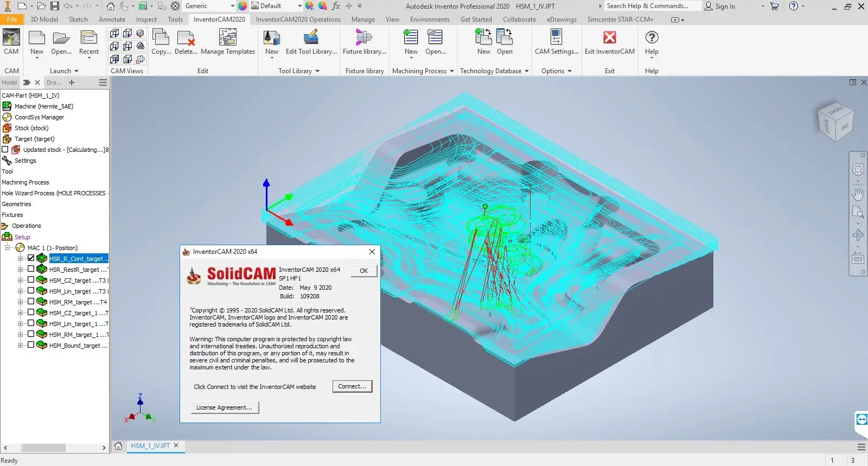Open the fx parameters dialog
868x466 pixels.
pos(336,6)
